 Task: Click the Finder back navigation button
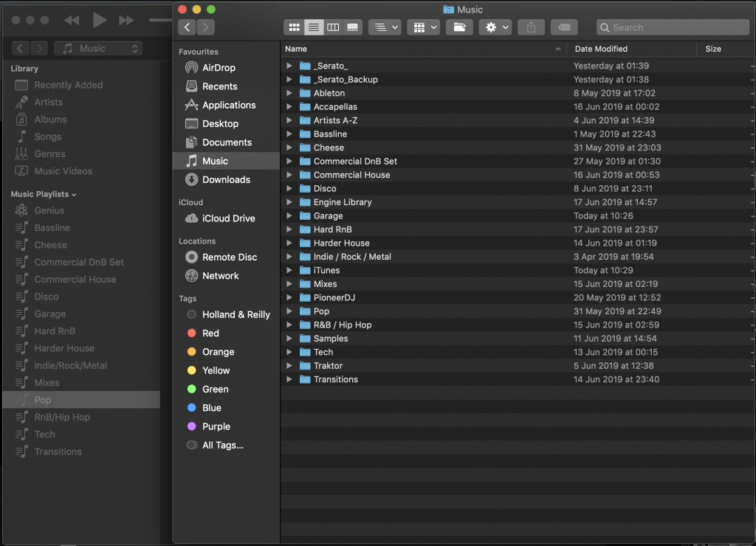pos(187,27)
